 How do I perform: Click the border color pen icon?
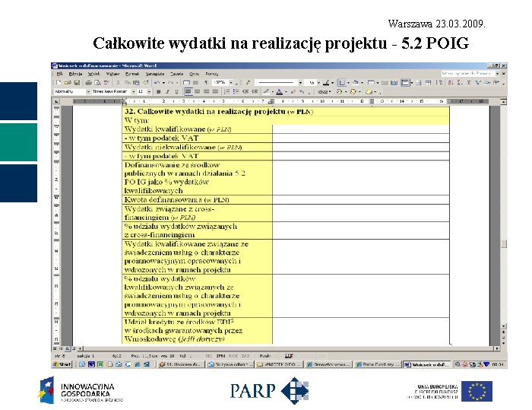click(326, 82)
